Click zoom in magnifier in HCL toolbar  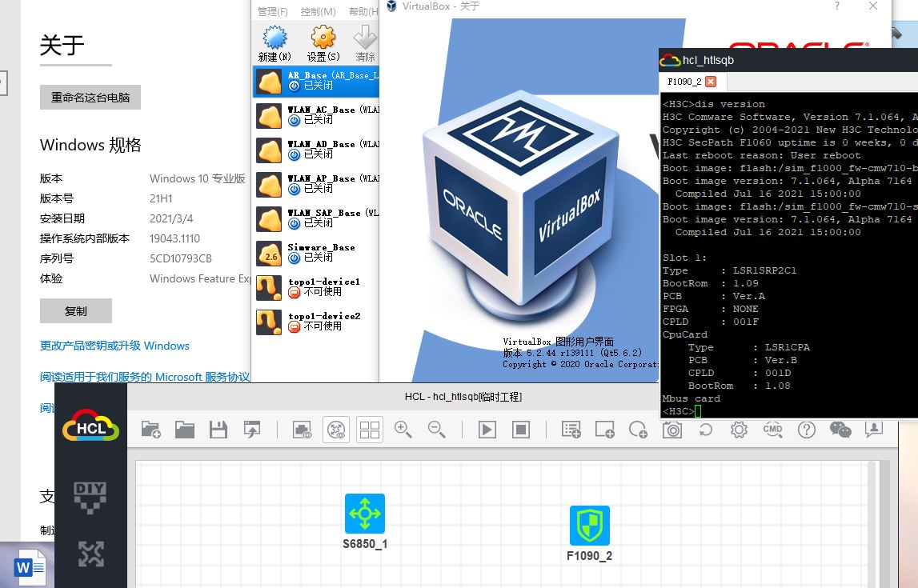(403, 430)
